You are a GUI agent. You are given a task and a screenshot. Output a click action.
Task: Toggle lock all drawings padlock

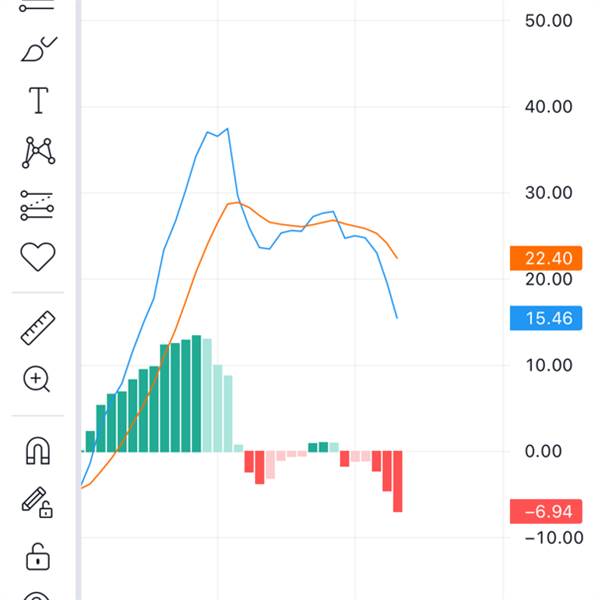(38, 556)
